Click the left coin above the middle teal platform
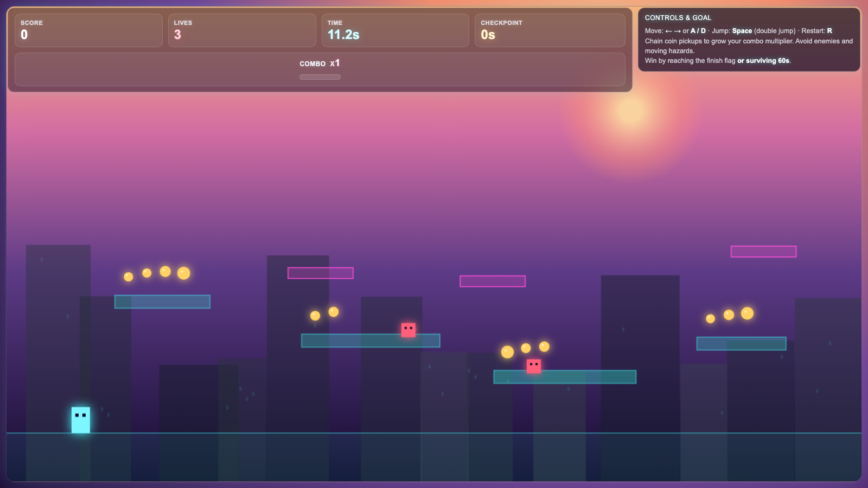Screen dimensions: 868x488 click(315, 316)
